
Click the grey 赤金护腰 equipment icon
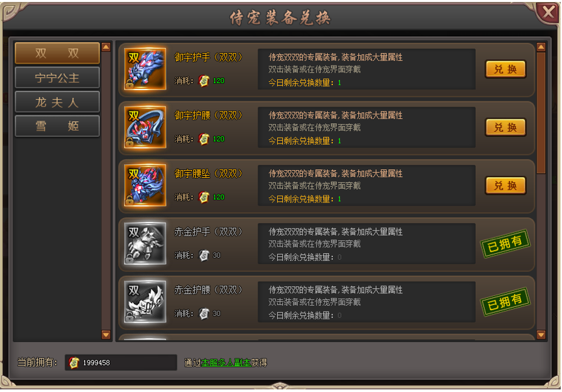[145, 301]
